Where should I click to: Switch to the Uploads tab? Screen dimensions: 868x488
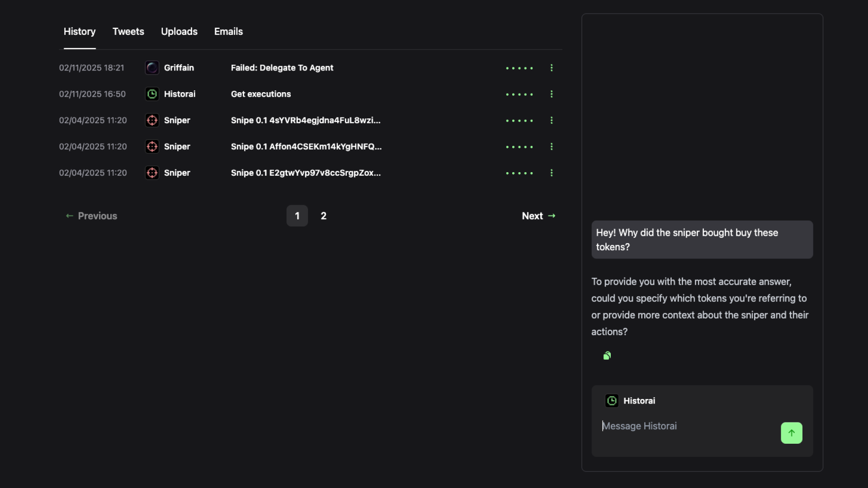pos(179,32)
